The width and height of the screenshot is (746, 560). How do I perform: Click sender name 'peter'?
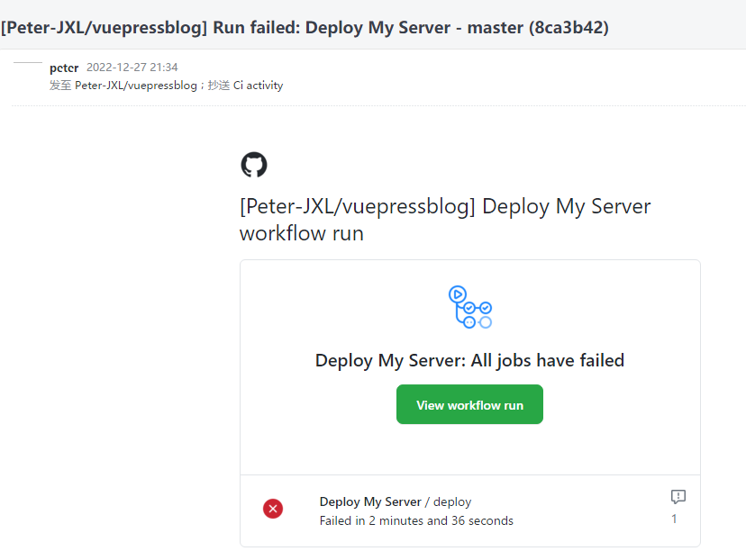(x=64, y=68)
